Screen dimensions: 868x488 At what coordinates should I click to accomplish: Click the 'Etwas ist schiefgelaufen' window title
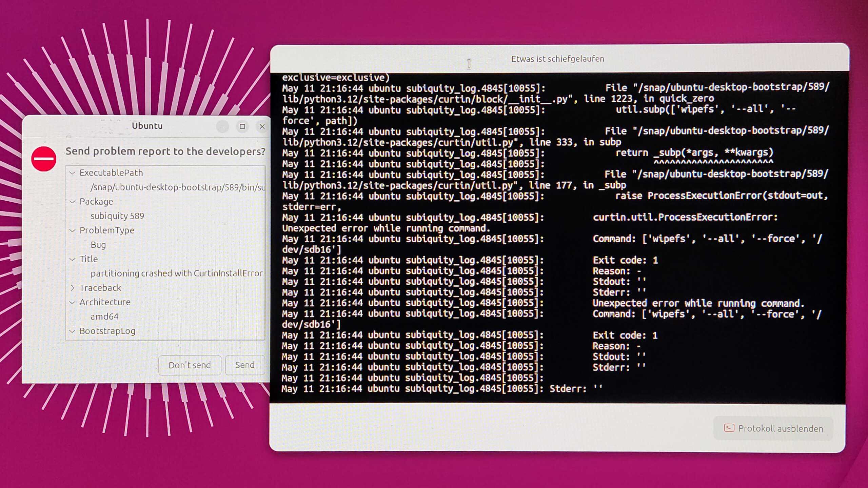tap(558, 59)
